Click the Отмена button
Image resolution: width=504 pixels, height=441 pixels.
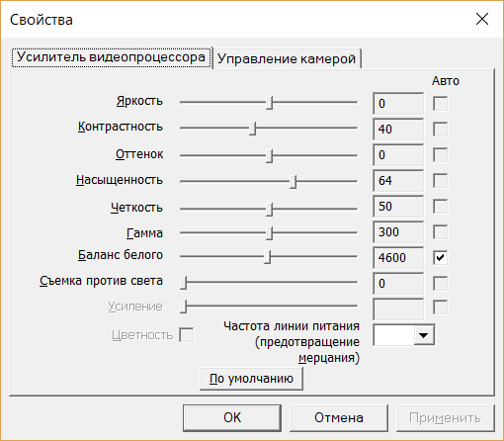[339, 418]
